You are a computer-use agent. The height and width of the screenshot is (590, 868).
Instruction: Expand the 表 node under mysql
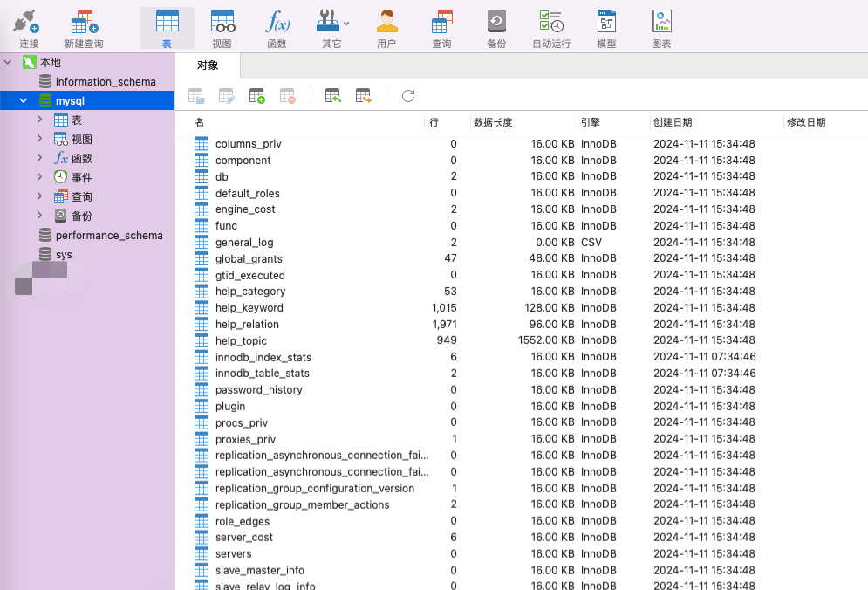pos(39,119)
